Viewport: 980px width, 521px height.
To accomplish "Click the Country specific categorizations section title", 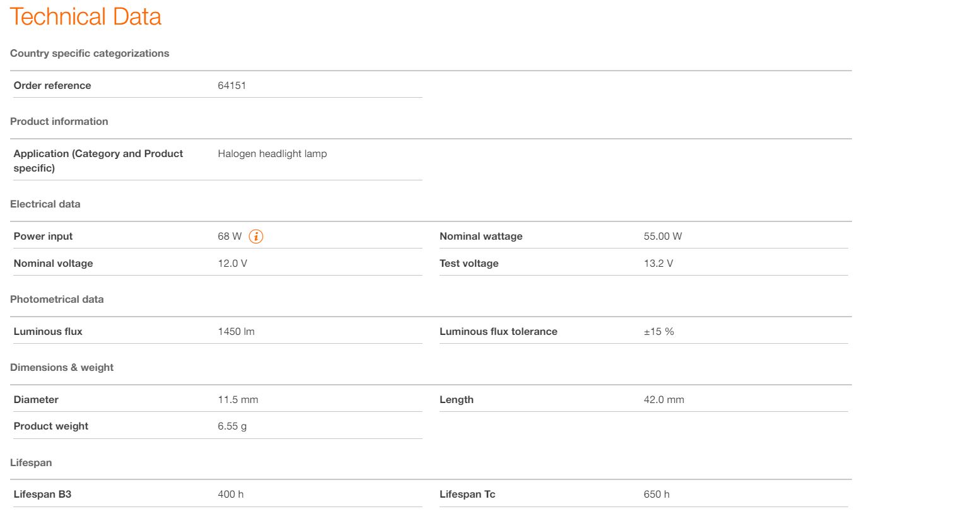I will coord(90,54).
